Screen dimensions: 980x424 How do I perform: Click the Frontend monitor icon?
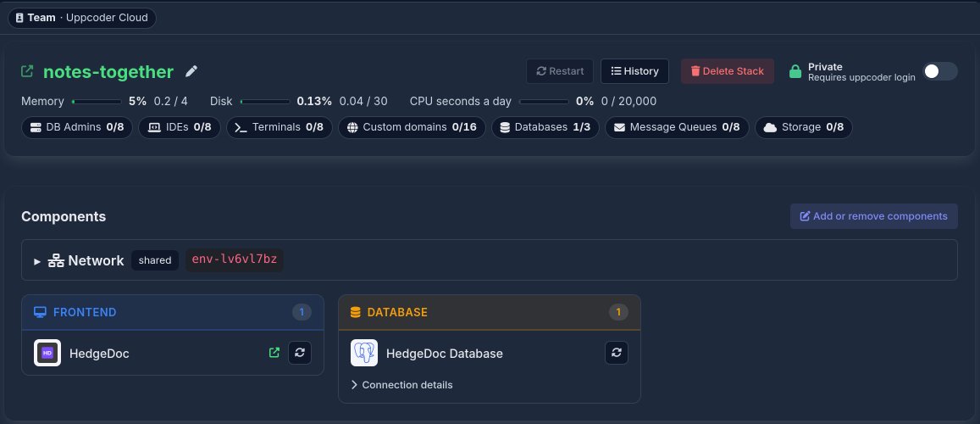(40, 312)
